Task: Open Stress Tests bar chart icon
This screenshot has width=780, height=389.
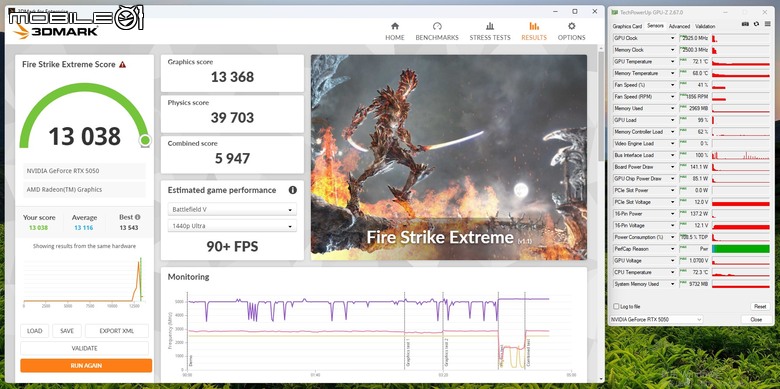Action: [x=490, y=26]
